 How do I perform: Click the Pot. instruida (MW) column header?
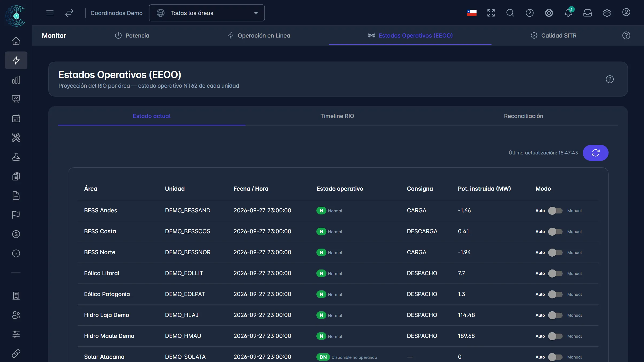click(x=484, y=189)
